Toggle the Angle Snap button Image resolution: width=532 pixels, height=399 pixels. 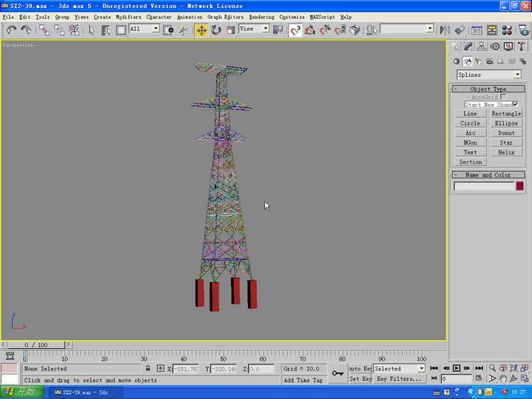[309, 30]
